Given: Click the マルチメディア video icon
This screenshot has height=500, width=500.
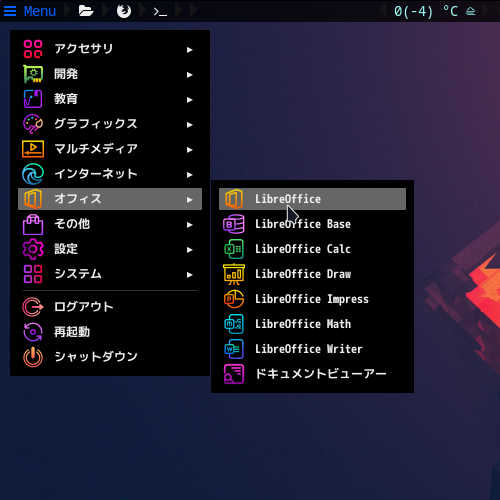Looking at the screenshot, I should (33, 149).
